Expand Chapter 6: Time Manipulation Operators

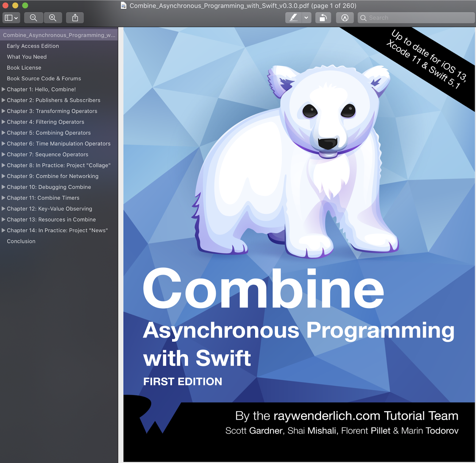click(x=4, y=144)
